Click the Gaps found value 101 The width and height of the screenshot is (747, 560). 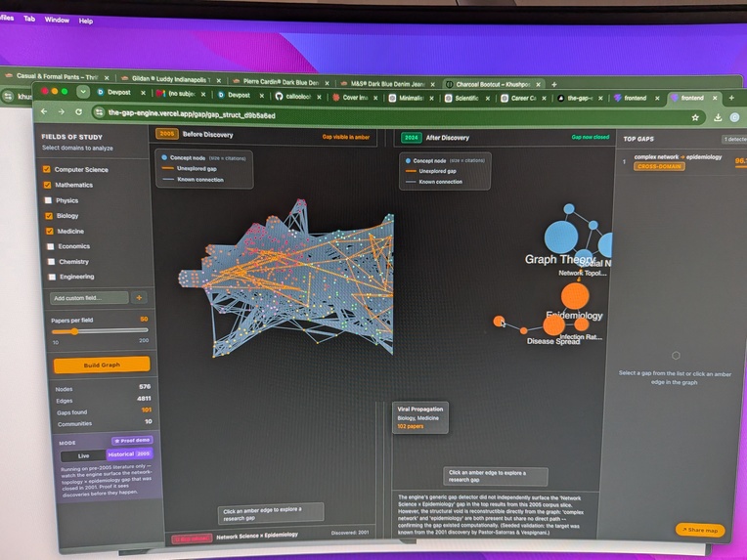tap(147, 409)
